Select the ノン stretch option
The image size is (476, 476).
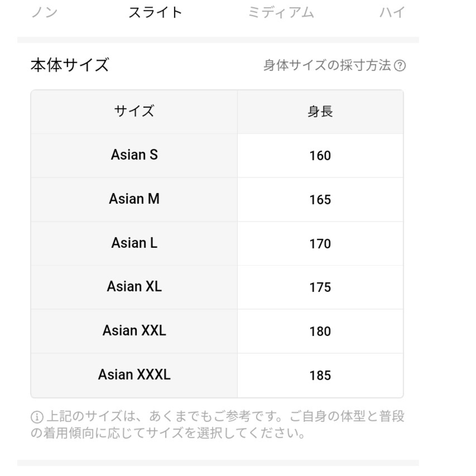coord(45,13)
